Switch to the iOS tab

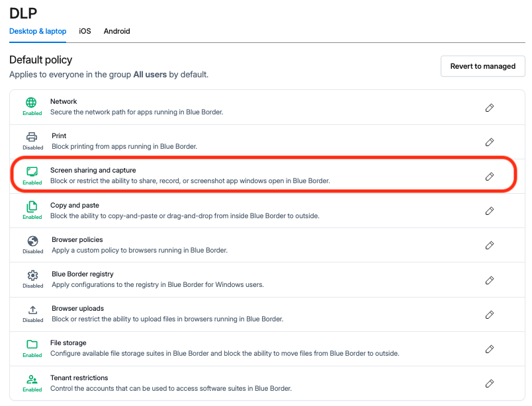pyautogui.click(x=85, y=31)
